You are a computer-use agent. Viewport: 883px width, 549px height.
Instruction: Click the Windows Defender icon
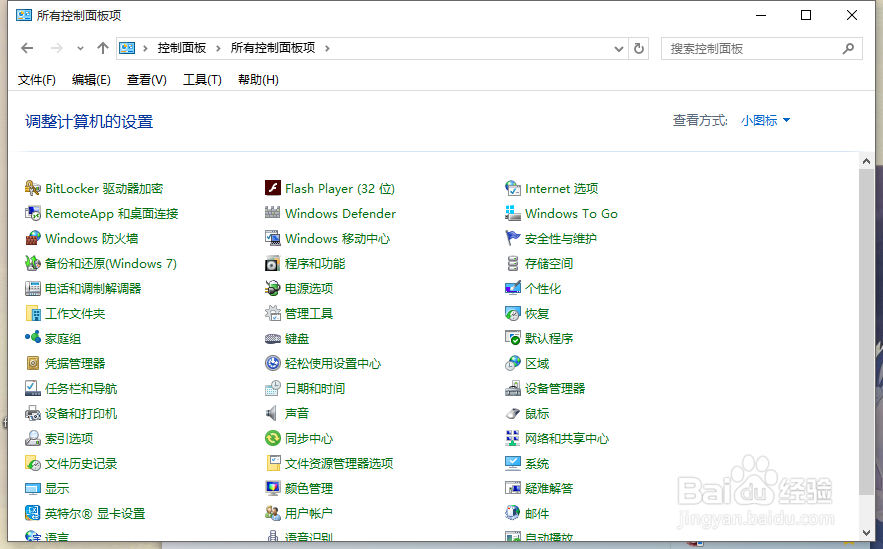tap(273, 213)
